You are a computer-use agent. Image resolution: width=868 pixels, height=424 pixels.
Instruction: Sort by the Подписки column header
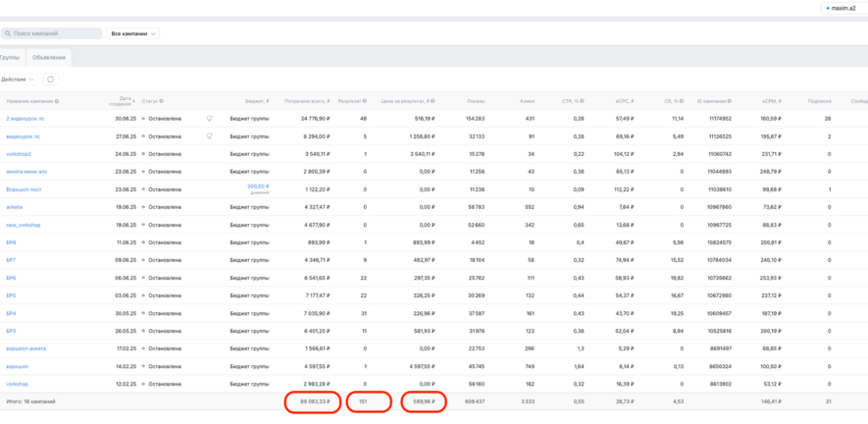point(820,101)
